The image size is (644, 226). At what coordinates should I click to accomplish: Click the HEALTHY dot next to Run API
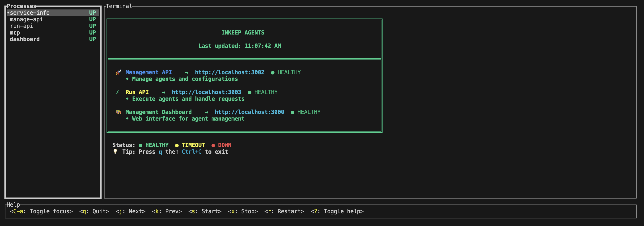coord(249,92)
